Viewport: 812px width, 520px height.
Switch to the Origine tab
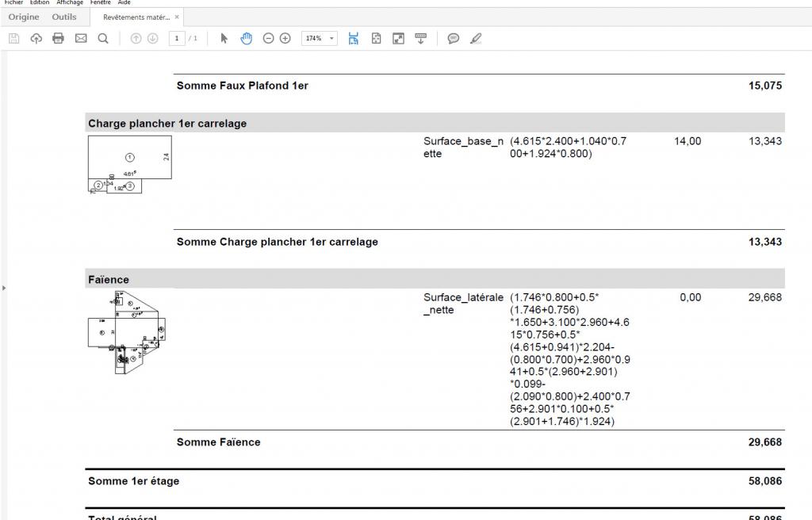click(24, 17)
